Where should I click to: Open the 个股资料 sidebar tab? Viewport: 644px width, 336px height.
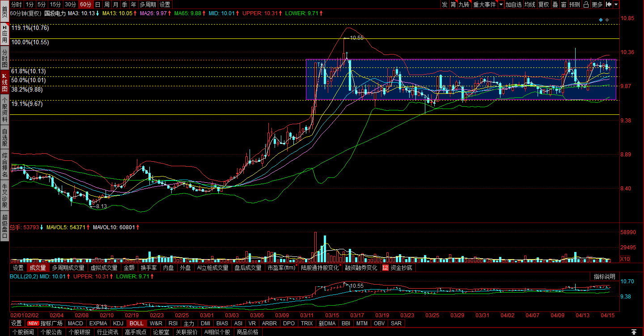(4, 110)
